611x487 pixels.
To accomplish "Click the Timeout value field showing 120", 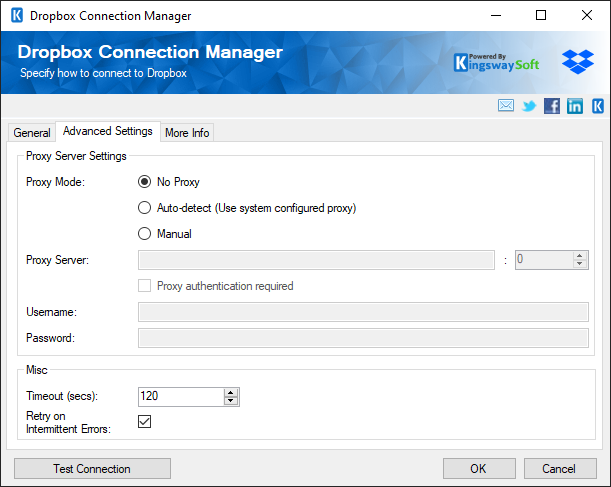I will (181, 397).
